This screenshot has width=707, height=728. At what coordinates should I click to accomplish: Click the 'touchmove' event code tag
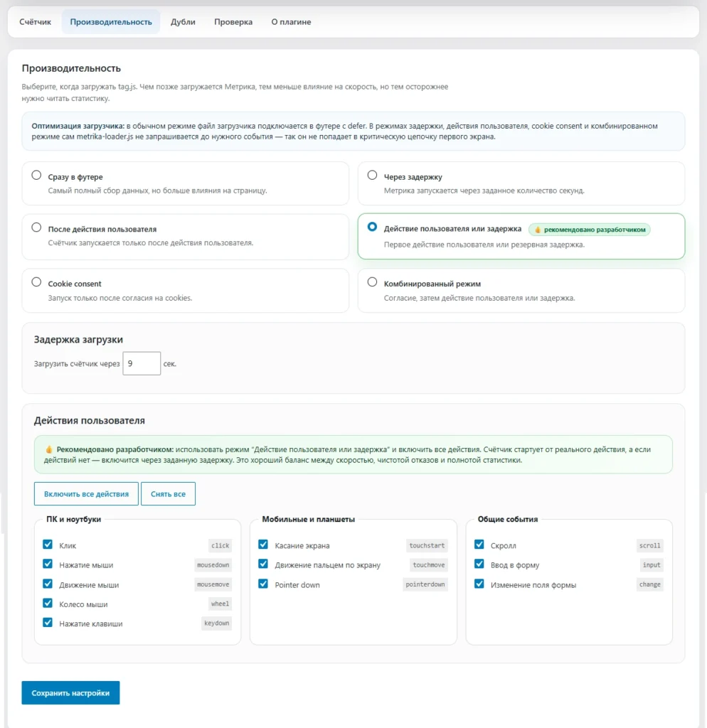[429, 565]
